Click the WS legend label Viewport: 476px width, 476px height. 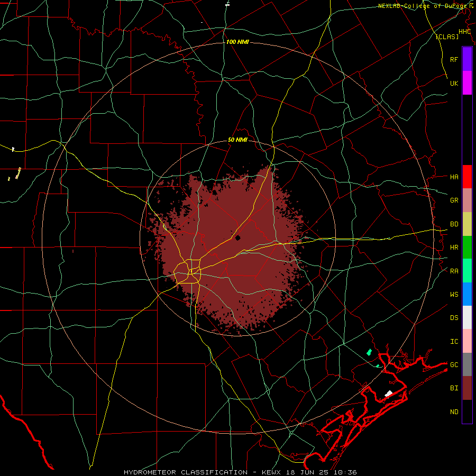454,294
